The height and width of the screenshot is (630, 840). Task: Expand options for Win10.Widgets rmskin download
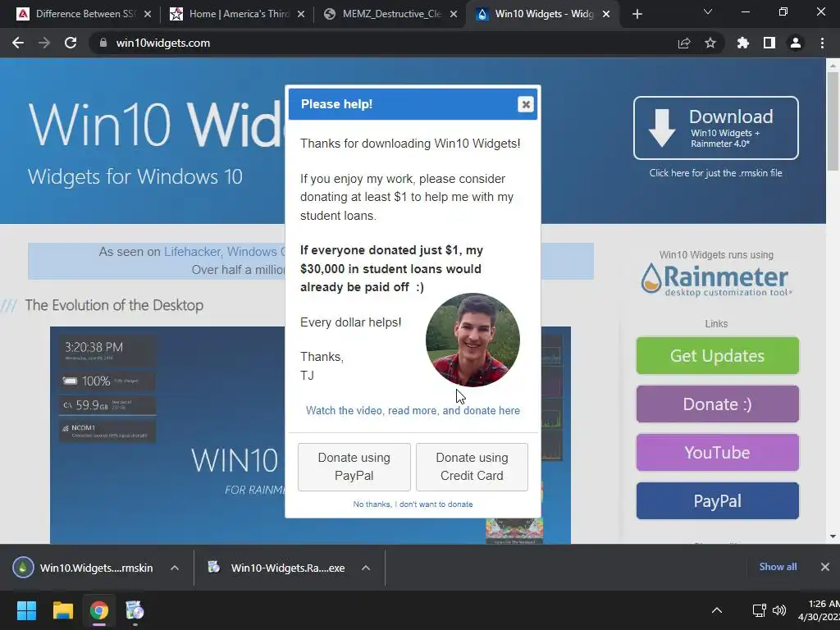coord(175,568)
